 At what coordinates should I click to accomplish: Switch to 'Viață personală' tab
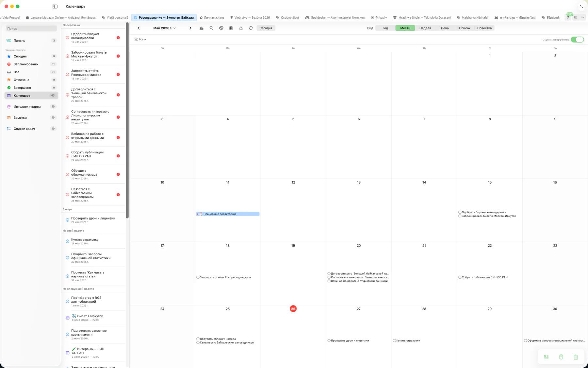tap(115, 18)
